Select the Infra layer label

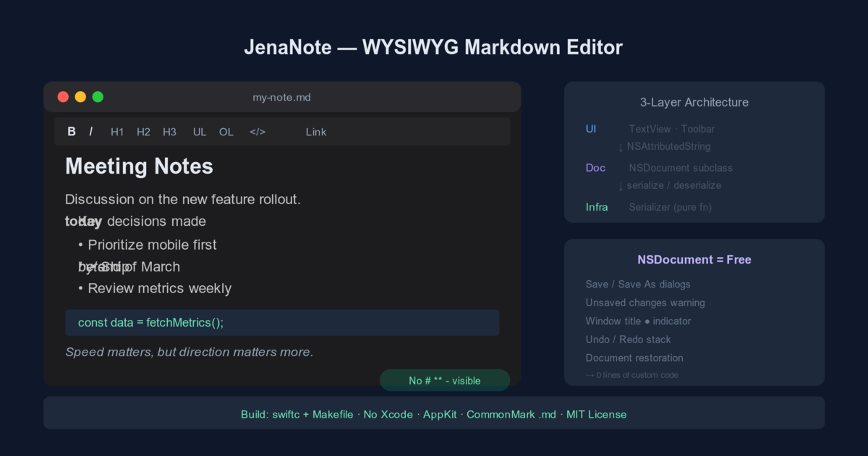(597, 207)
